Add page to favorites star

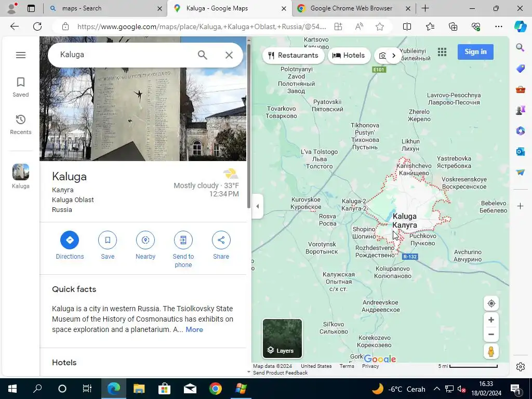tap(380, 26)
